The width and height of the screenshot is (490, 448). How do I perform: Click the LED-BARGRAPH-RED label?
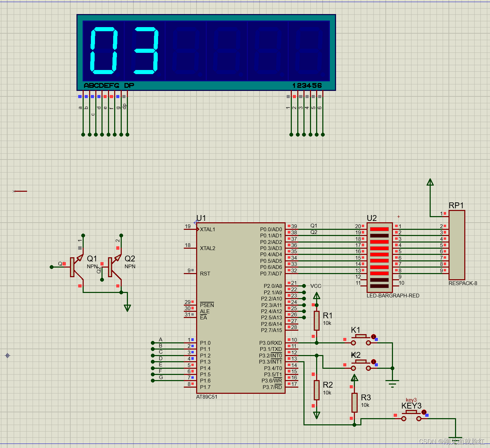click(x=393, y=296)
